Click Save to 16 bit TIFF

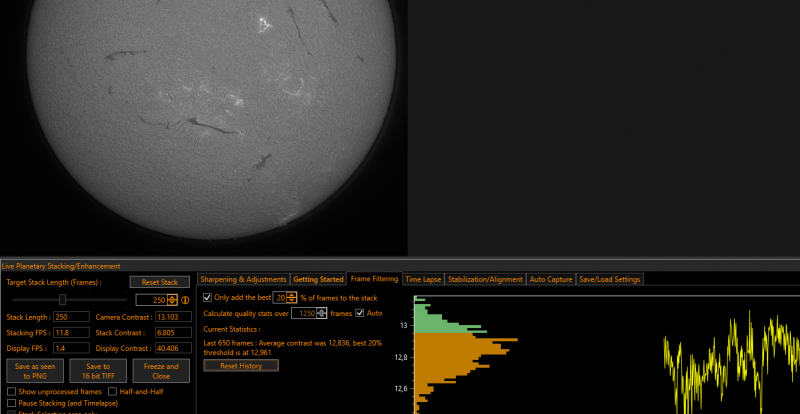(x=98, y=371)
